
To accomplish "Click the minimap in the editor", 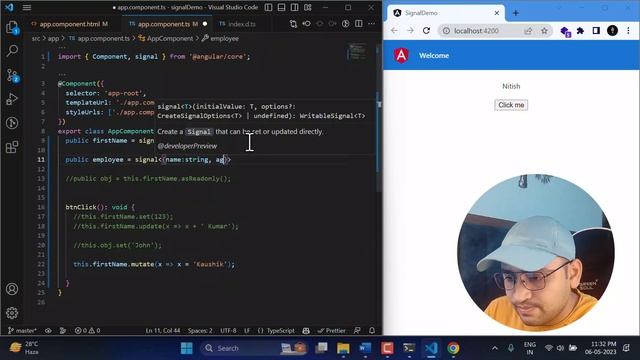I will coord(357,51).
